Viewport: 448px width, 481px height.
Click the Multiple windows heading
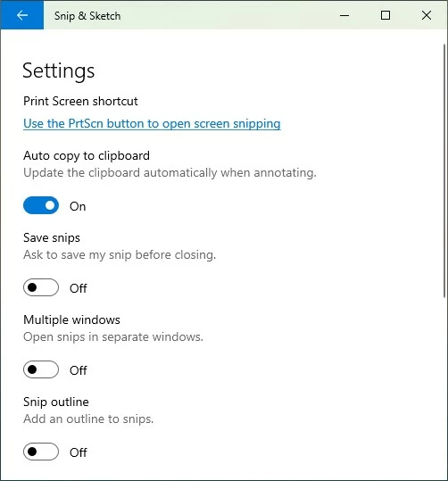(x=71, y=320)
